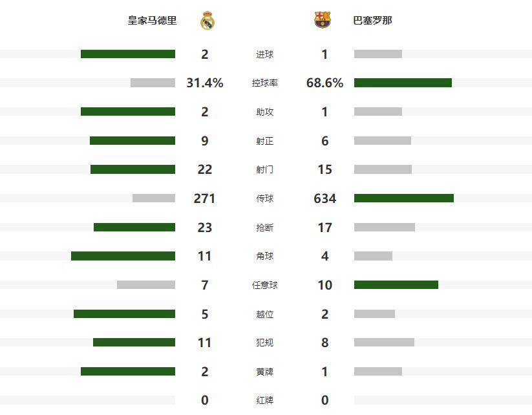This screenshot has height=415, width=532.
Task: Select the 抢断 stat label
Action: 265,228
